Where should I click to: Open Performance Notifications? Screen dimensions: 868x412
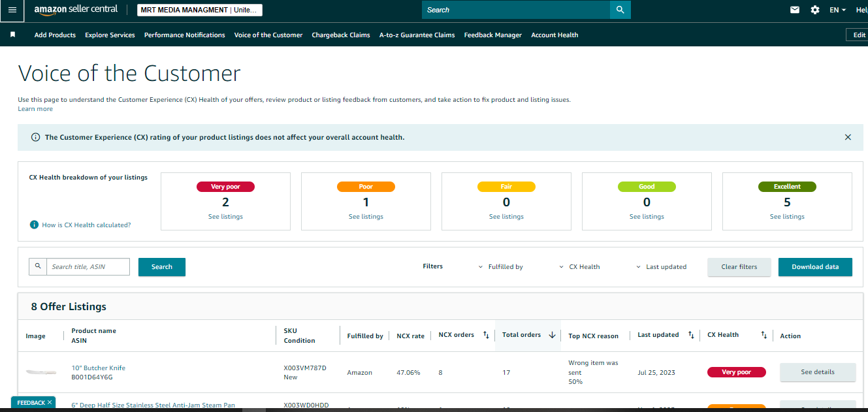[185, 35]
